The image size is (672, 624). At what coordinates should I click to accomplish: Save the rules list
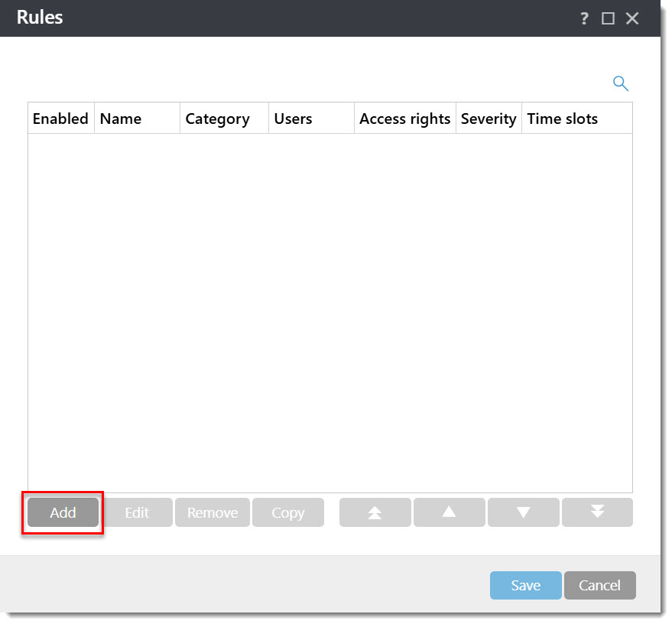(x=526, y=585)
